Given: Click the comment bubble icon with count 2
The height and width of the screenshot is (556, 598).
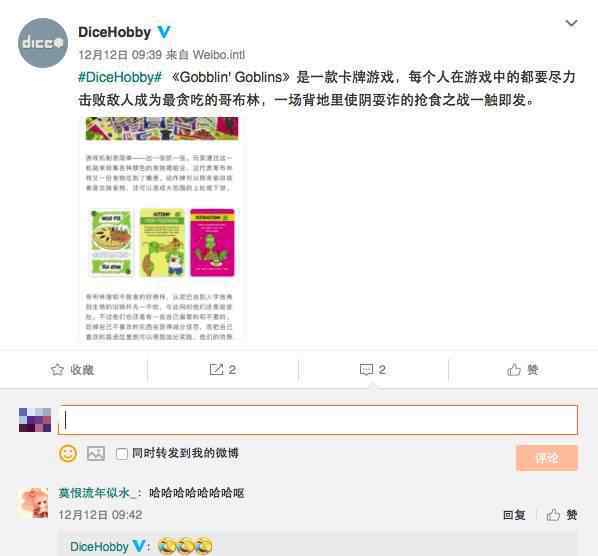Looking at the screenshot, I should (366, 370).
